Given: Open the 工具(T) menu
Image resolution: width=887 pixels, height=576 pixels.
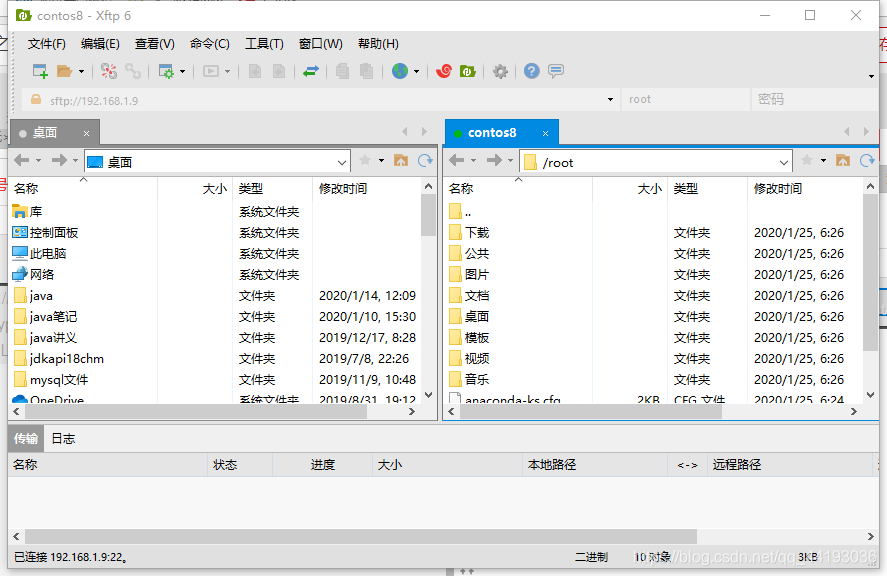Looking at the screenshot, I should [x=265, y=43].
